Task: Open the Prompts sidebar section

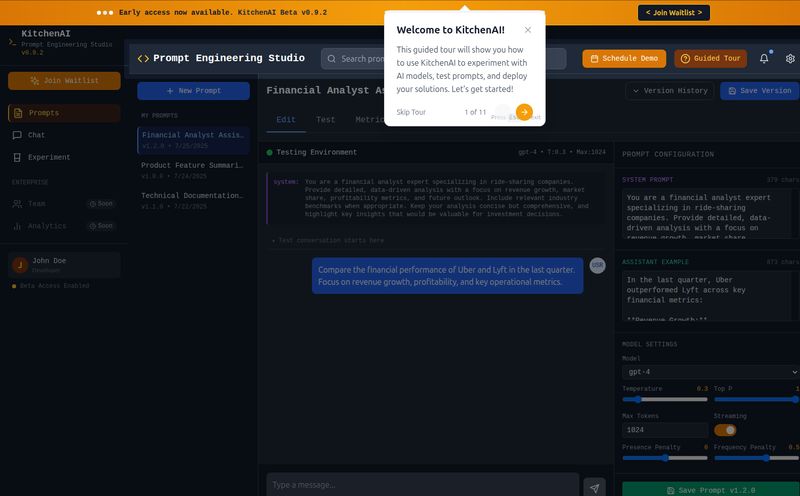Action: (64, 113)
